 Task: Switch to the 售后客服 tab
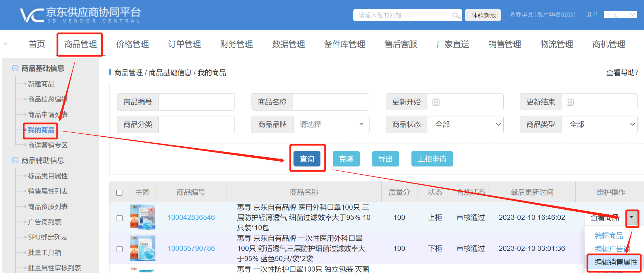(401, 44)
